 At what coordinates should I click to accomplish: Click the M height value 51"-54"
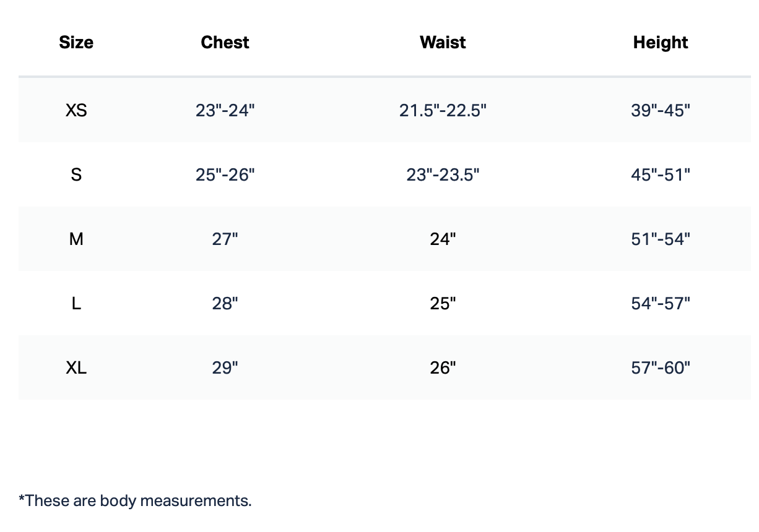(661, 239)
